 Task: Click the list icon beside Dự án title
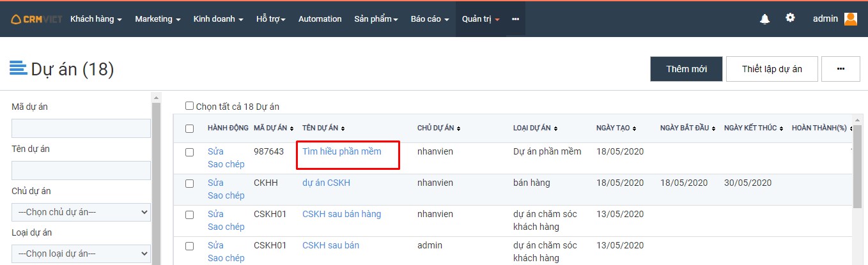[x=18, y=68]
